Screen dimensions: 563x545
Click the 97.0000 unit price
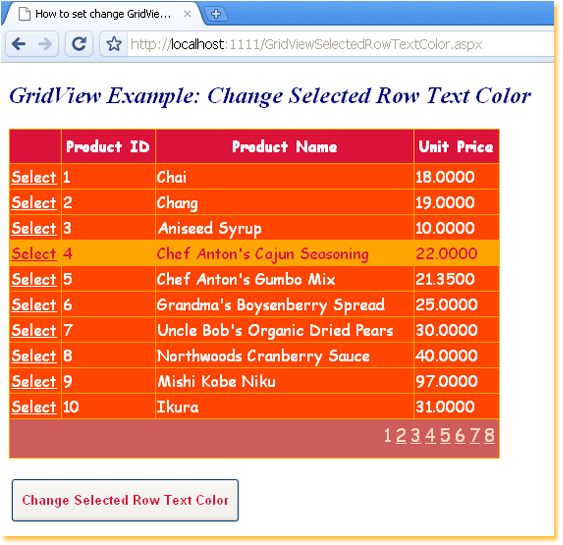tap(447, 381)
